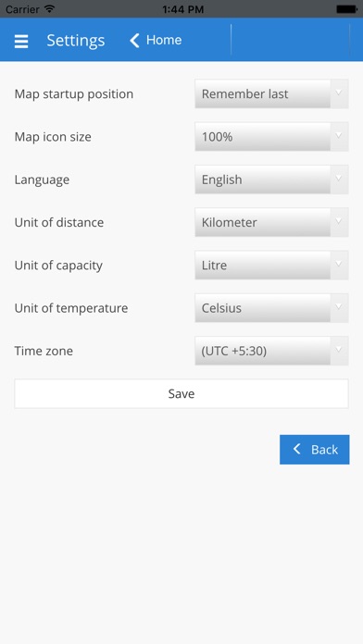The width and height of the screenshot is (363, 644).
Task: Expand the Kilometer distance dropdown
Action: tap(271, 222)
